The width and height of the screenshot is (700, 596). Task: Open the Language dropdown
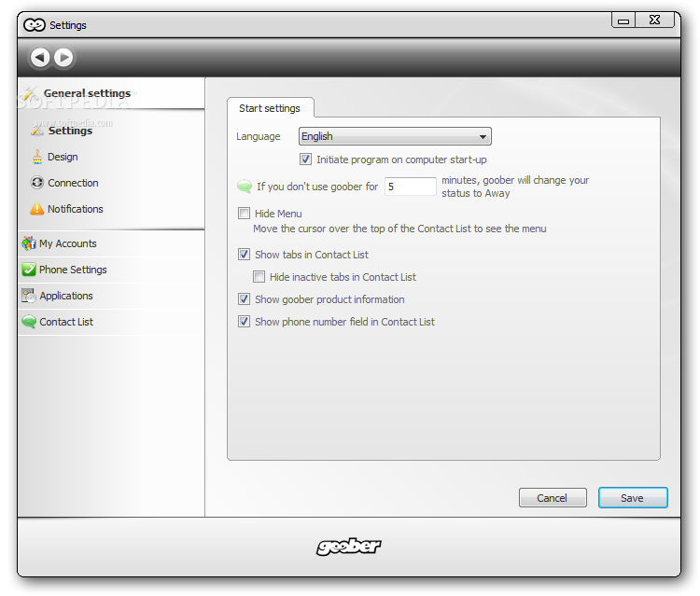(395, 136)
